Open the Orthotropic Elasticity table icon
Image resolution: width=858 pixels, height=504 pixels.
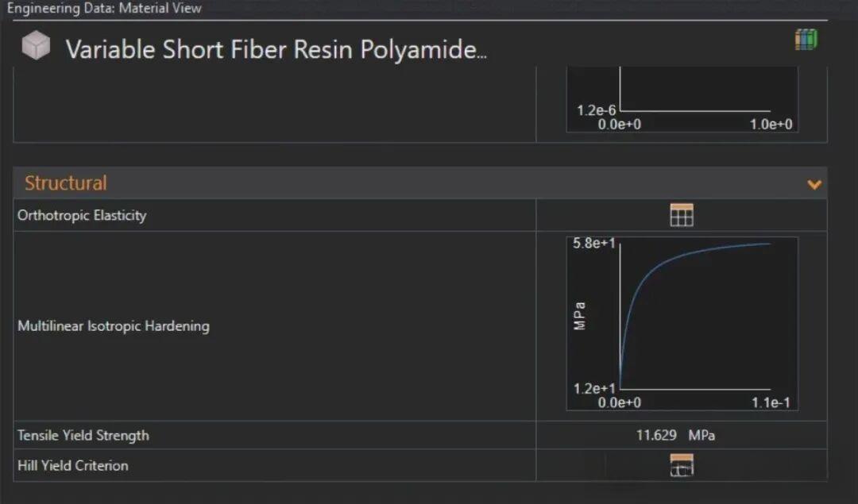(x=681, y=215)
